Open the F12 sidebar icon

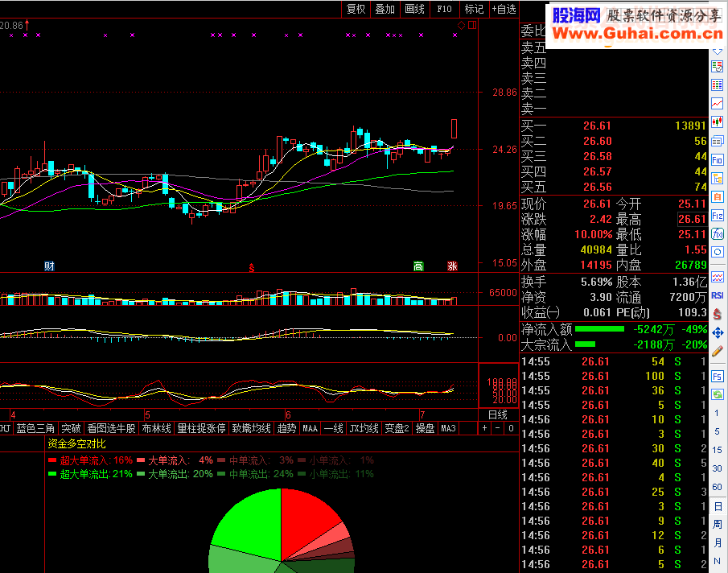718,216
